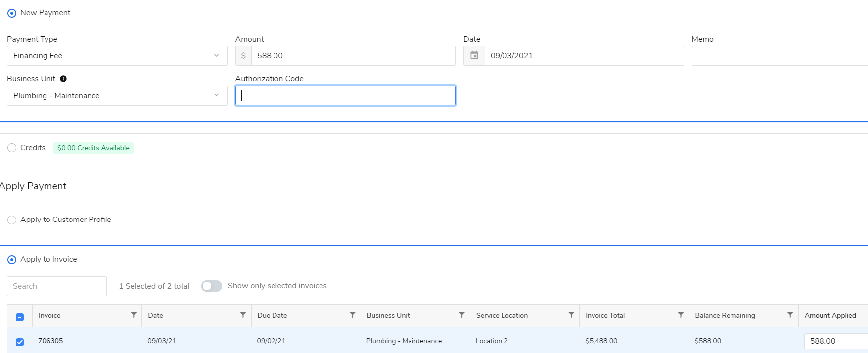Viewport: 868px width, 353px height.
Task: Click the invoice Search box
Action: 57,286
